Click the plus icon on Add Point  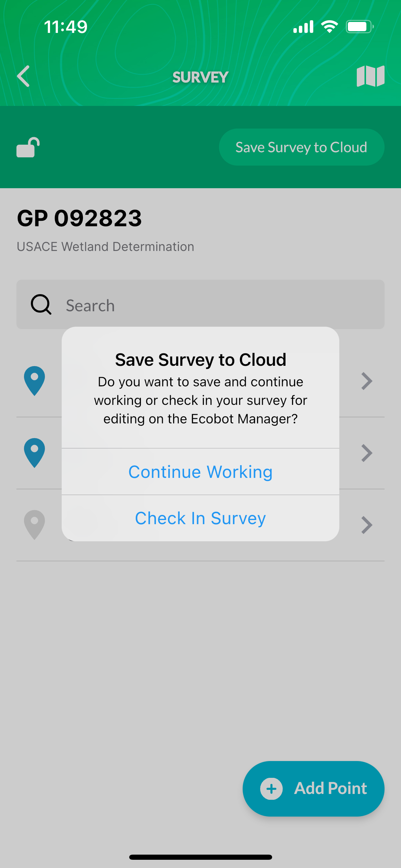[x=271, y=788]
